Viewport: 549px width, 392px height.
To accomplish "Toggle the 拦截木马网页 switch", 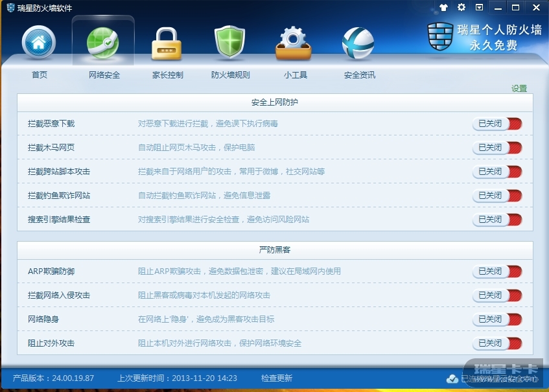I will (497, 148).
